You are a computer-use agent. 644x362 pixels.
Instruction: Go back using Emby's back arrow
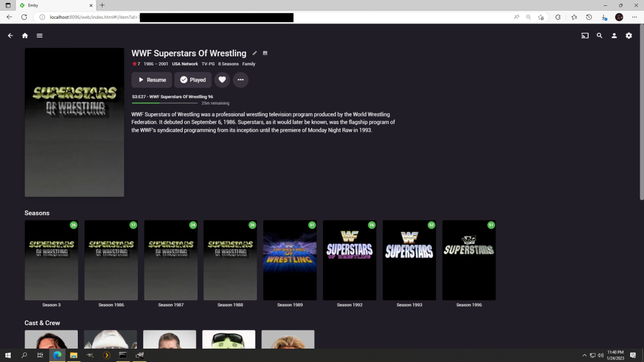10,36
